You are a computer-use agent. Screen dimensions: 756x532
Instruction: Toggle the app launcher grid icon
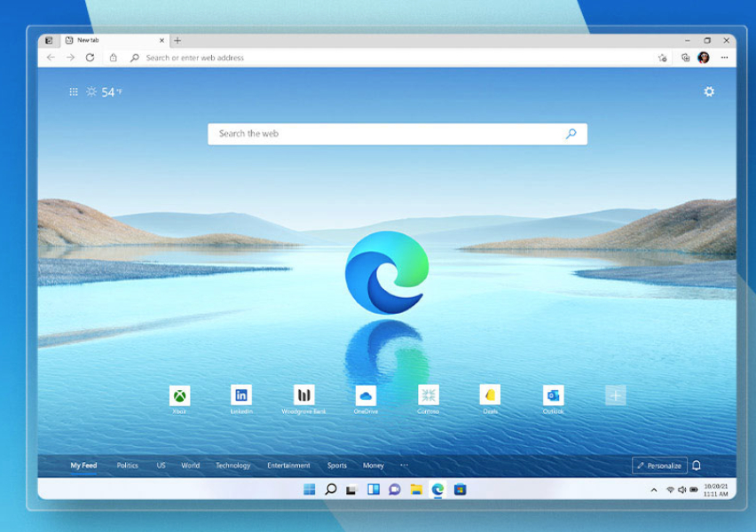(75, 90)
